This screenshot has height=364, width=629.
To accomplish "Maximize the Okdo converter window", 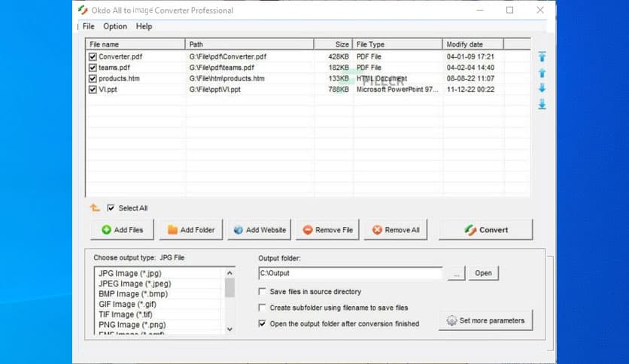I will [509, 10].
